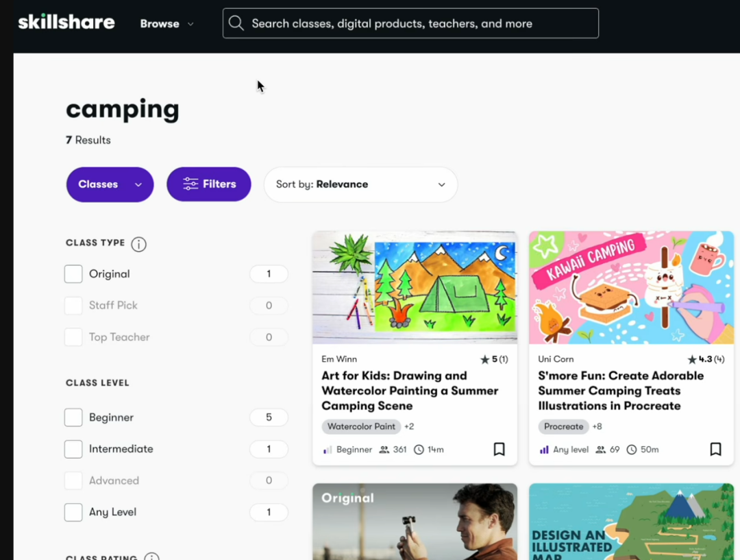740x560 pixels.
Task: Enable the Beginner level checkbox
Action: click(x=73, y=417)
